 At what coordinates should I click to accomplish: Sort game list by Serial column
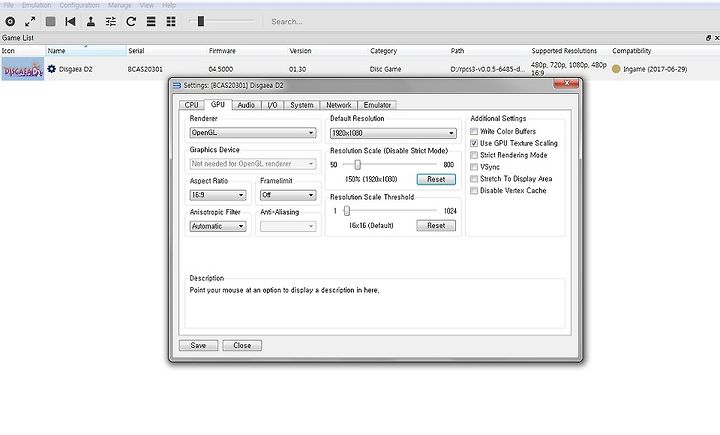click(x=166, y=51)
